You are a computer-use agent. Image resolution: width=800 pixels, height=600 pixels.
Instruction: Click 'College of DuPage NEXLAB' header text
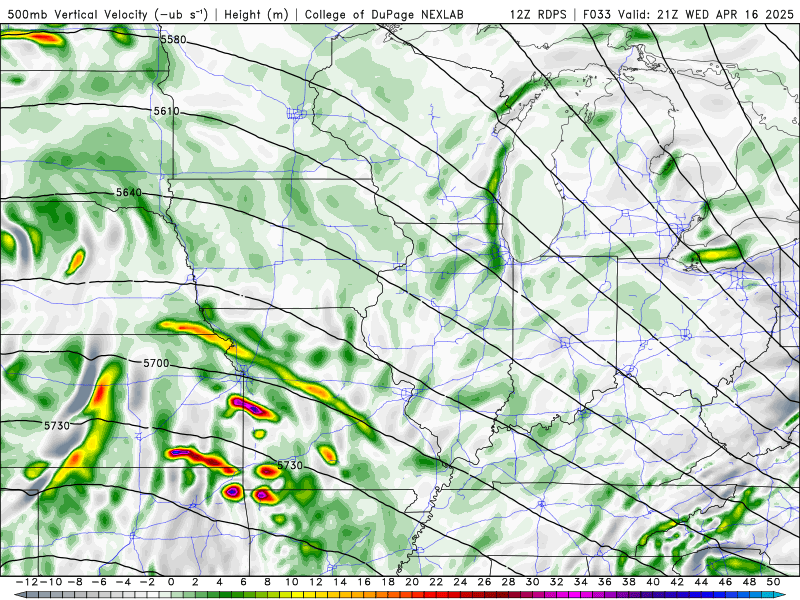pyautogui.click(x=384, y=14)
